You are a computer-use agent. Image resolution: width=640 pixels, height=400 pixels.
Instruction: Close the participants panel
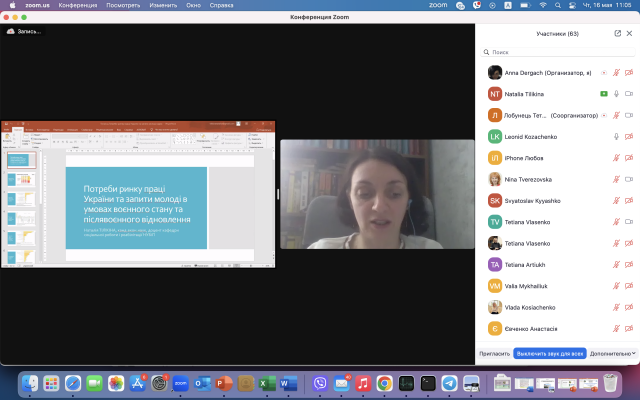pyautogui.click(x=629, y=33)
